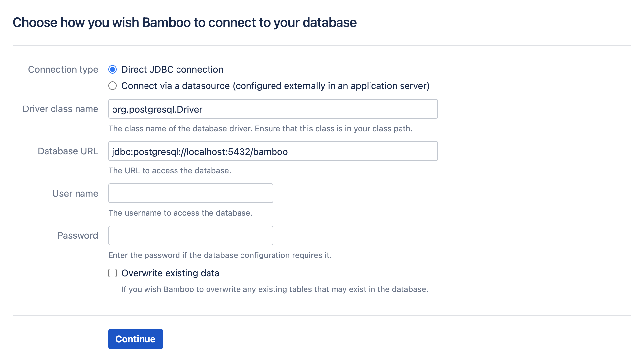644x364 pixels.
Task: Click 'Enter the password if the database...' hint
Action: pos(220,255)
